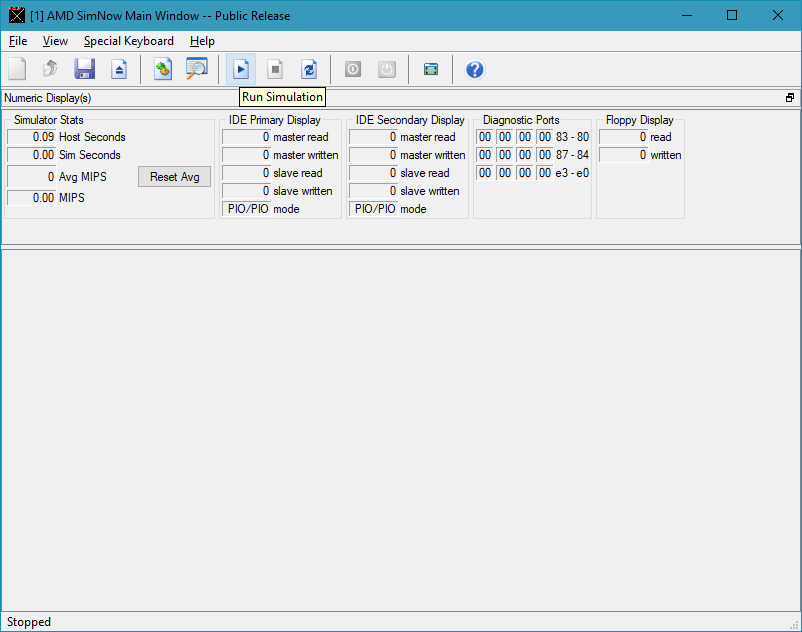The height and width of the screenshot is (632, 802).
Task: Click the IDE Primary master read field
Action: pyautogui.click(x=246, y=137)
